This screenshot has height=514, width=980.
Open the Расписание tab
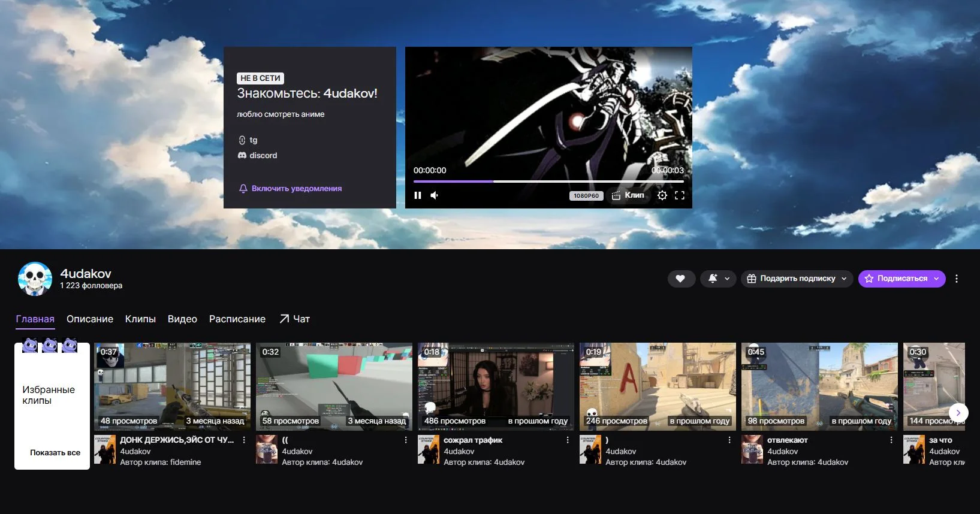tap(237, 319)
